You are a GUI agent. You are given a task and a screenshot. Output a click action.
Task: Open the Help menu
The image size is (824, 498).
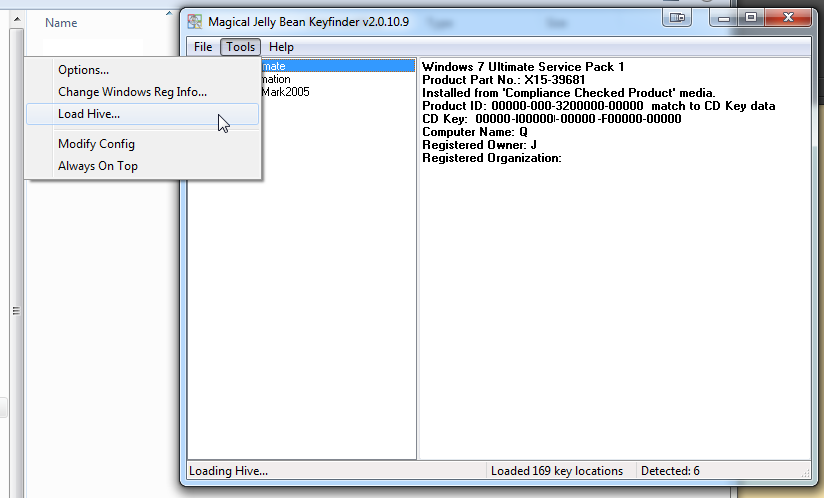[x=281, y=47]
